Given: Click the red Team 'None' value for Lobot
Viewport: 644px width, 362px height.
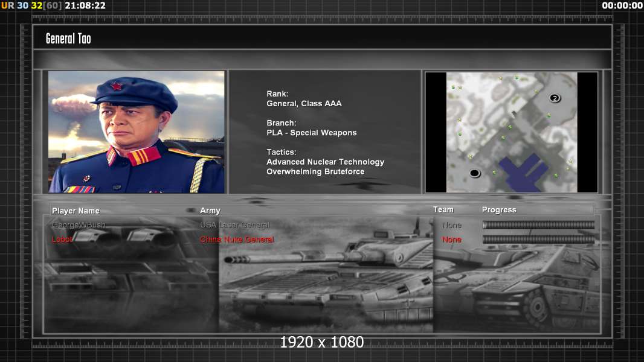Looking at the screenshot, I should pyautogui.click(x=452, y=240).
